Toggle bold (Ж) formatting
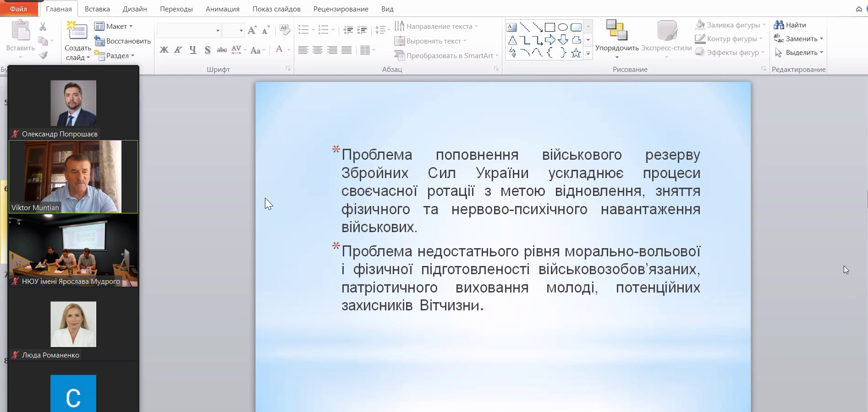 164,50
